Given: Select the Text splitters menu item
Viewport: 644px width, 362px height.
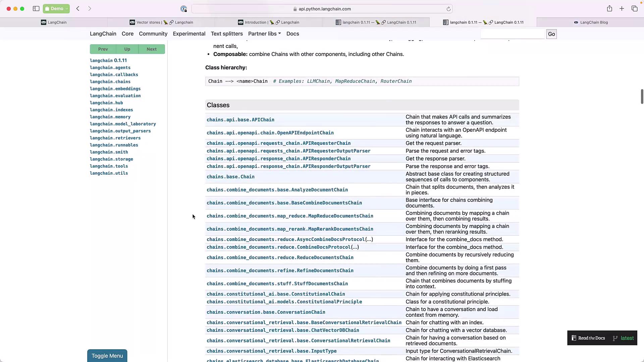Looking at the screenshot, I should coord(227,34).
